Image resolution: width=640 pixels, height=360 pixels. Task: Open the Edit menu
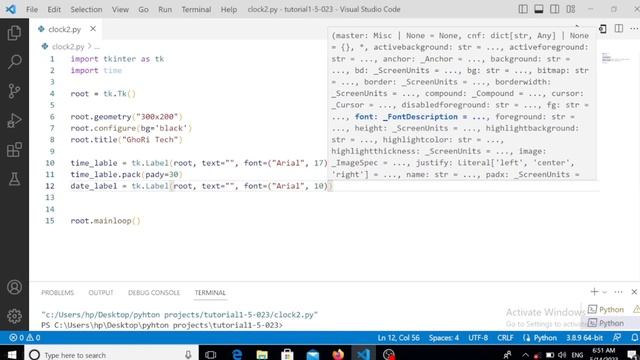coord(54,9)
